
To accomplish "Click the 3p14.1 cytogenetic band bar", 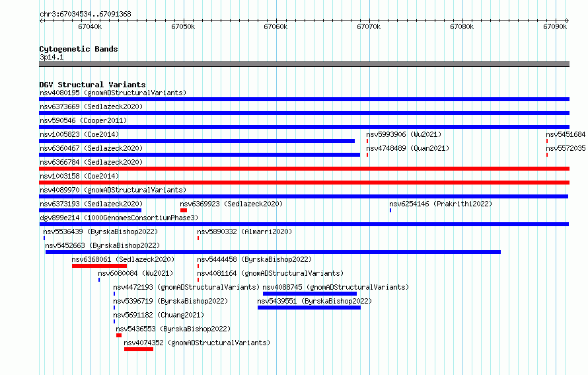I will tap(304, 64).
